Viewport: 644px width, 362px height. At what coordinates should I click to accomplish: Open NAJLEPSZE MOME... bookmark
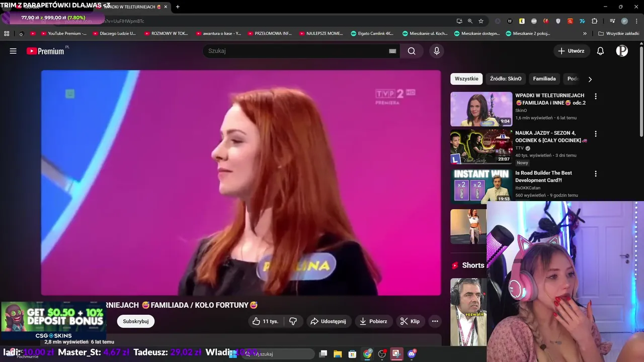321,34
